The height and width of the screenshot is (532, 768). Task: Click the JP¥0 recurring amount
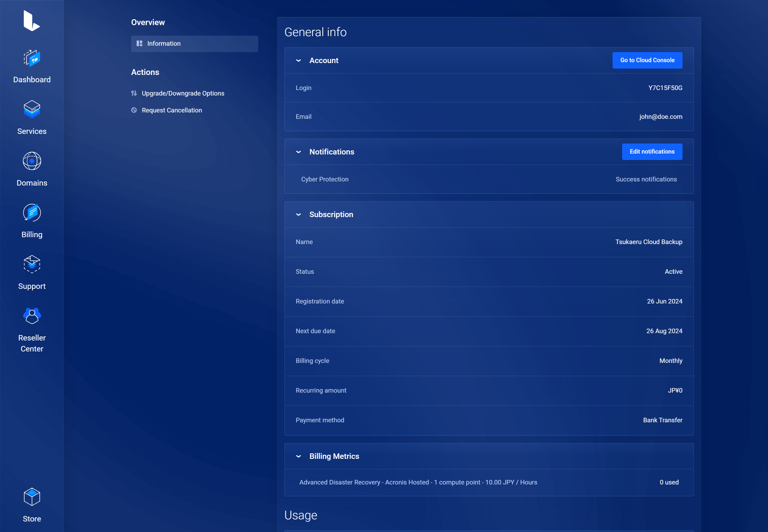point(675,390)
